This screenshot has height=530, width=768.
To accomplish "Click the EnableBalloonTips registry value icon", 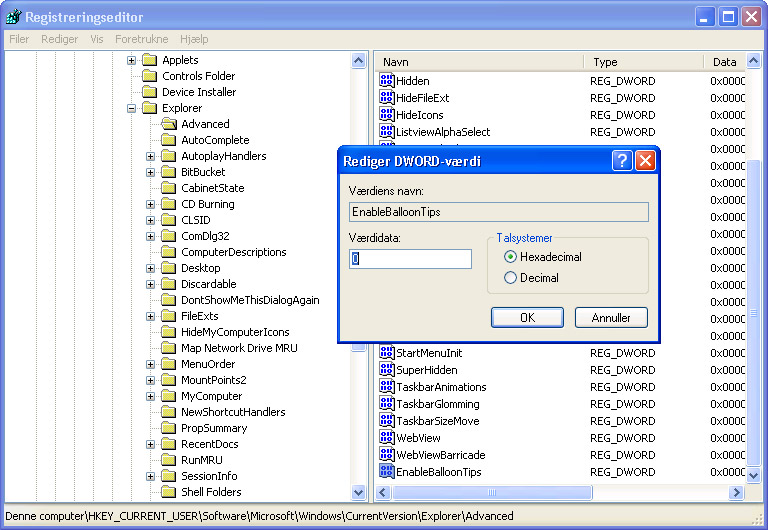I will coord(386,472).
